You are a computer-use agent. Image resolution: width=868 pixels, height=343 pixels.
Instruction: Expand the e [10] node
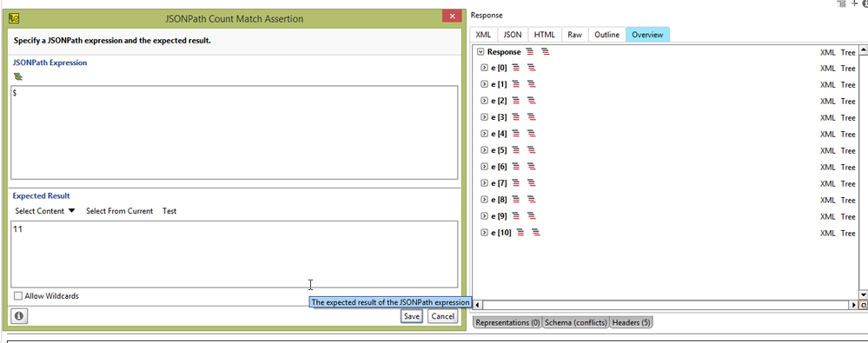[484, 233]
